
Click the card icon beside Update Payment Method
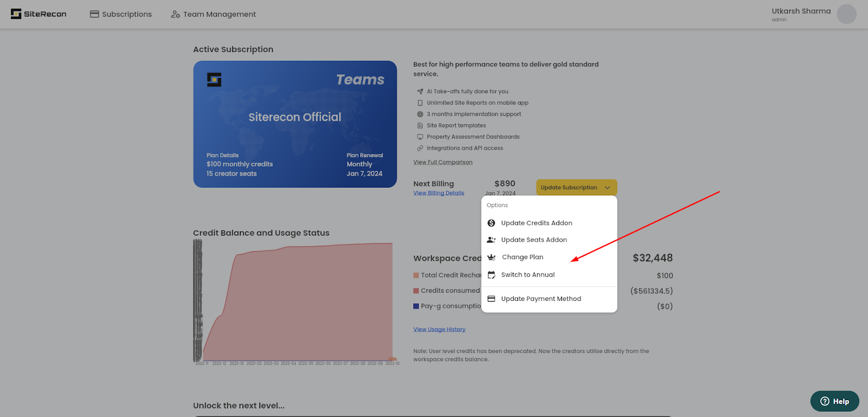coord(492,299)
